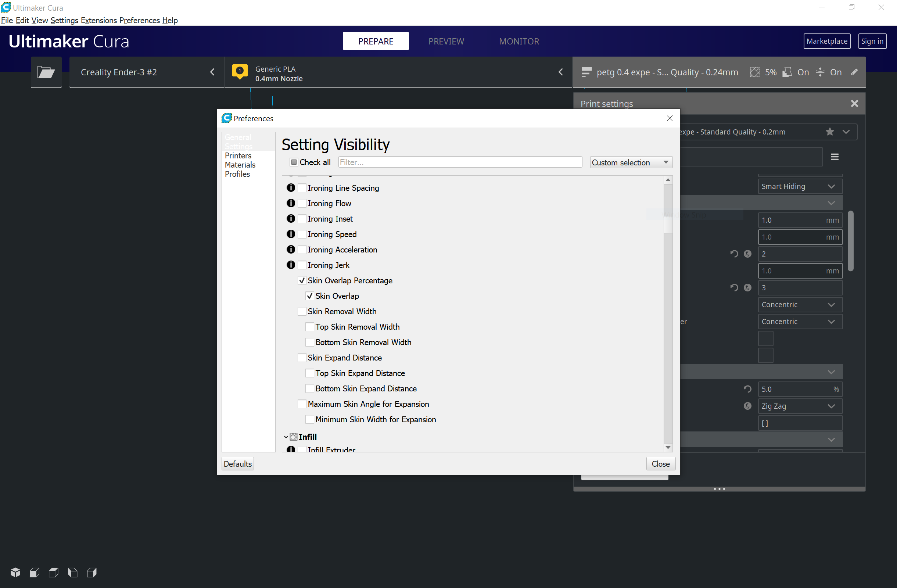The height and width of the screenshot is (588, 897).
Task: Click the Sign in button
Action: [872, 41]
